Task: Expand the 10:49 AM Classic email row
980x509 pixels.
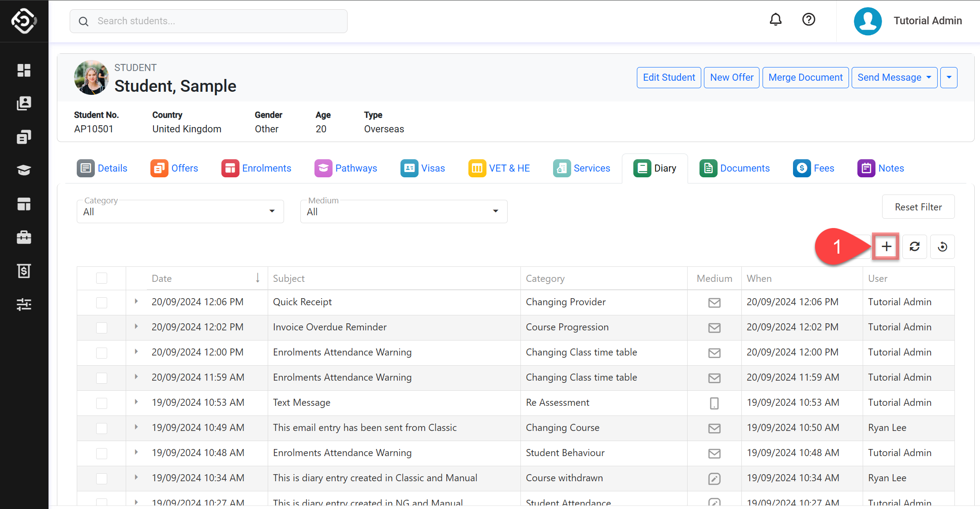Action: (x=136, y=427)
